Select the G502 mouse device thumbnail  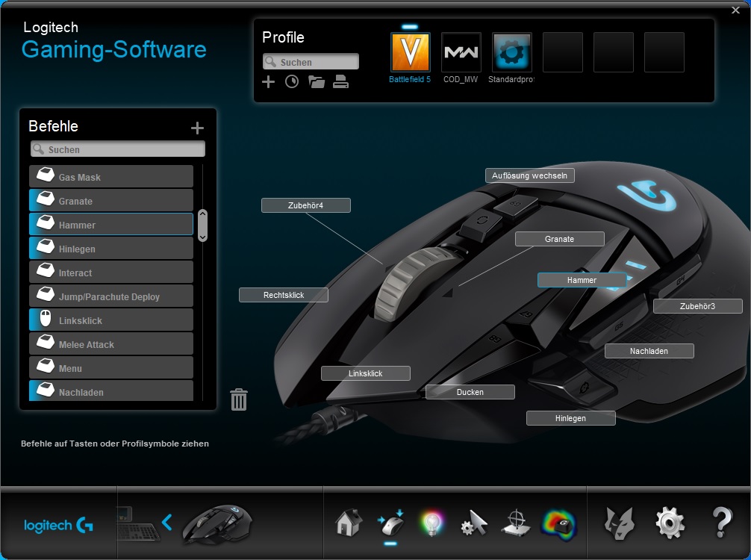pos(217,523)
